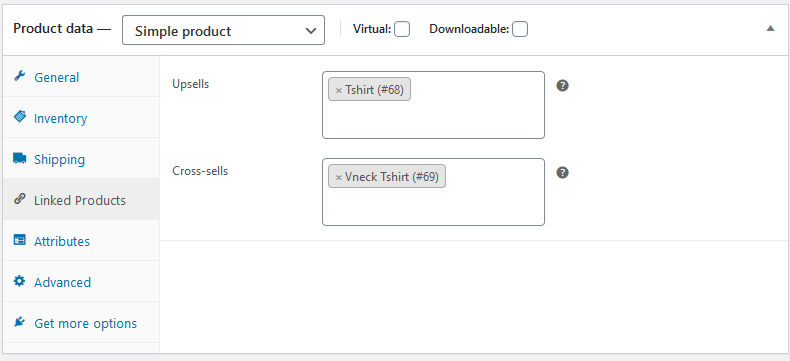The width and height of the screenshot is (790, 361).
Task: Click the Attributes list icon
Action: pyautogui.click(x=19, y=240)
